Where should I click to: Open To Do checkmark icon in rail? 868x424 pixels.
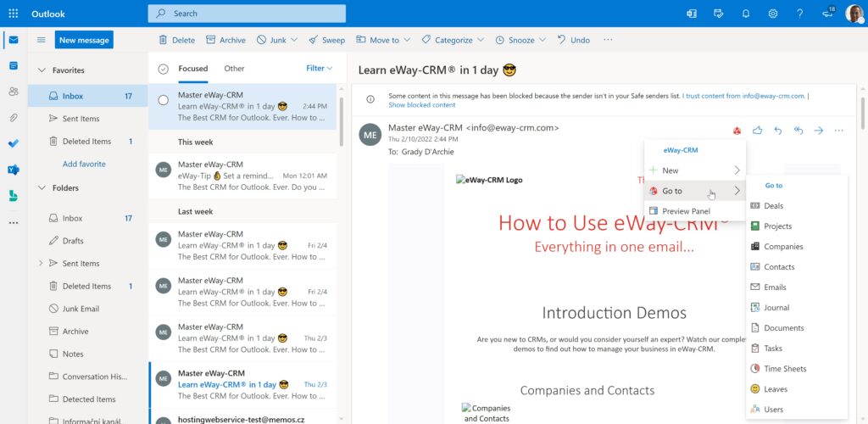pyautogui.click(x=14, y=143)
